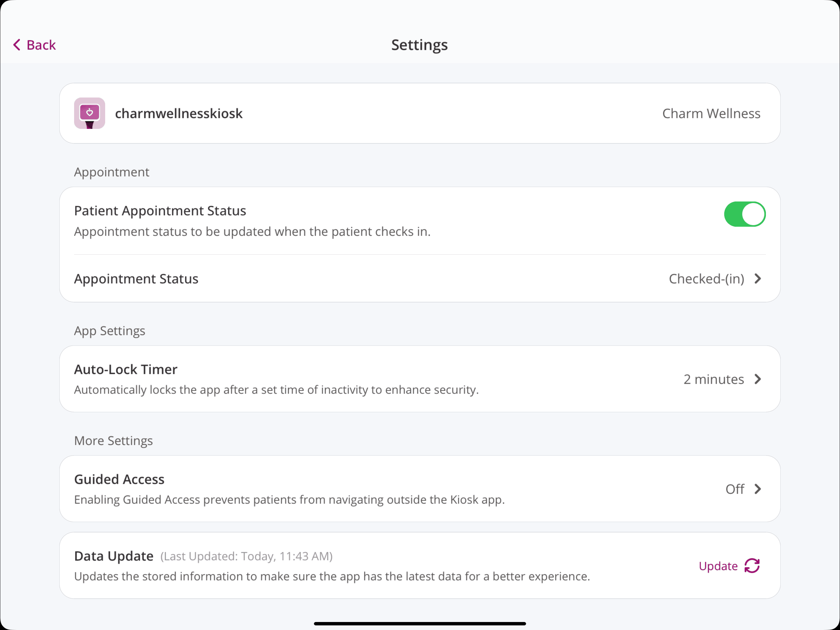Click the Update refresh arrows for Data Update
Screen dimensions: 840x630
(x=752, y=566)
